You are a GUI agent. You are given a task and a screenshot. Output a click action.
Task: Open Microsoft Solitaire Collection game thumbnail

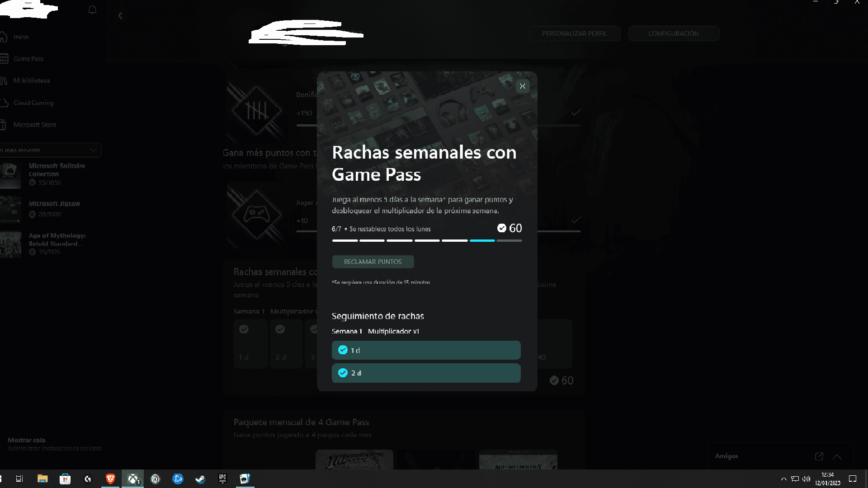[x=10, y=174]
